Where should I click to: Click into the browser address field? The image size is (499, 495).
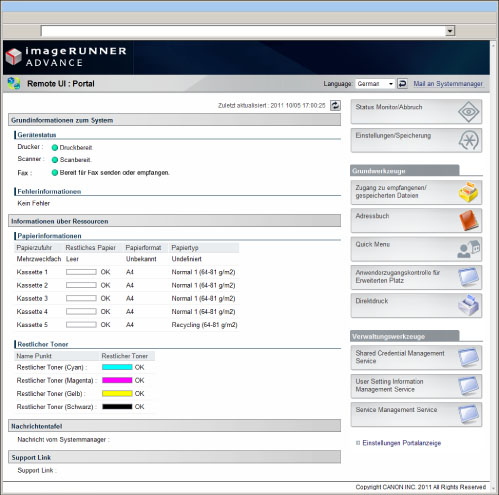coord(243,31)
